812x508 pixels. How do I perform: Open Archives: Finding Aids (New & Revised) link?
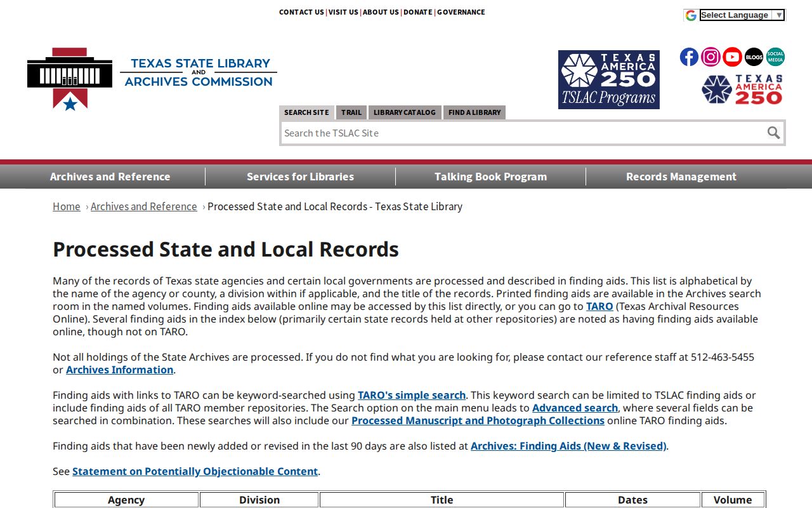pos(568,446)
